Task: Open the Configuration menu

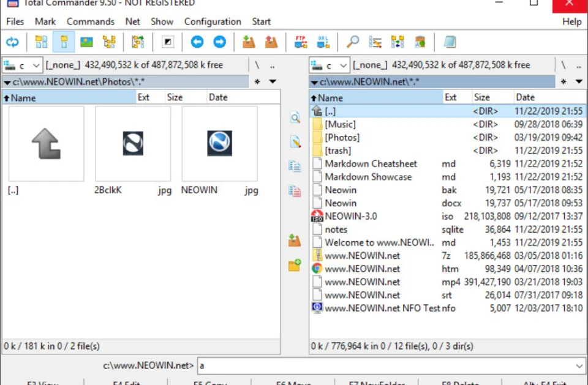Action: pos(213,21)
